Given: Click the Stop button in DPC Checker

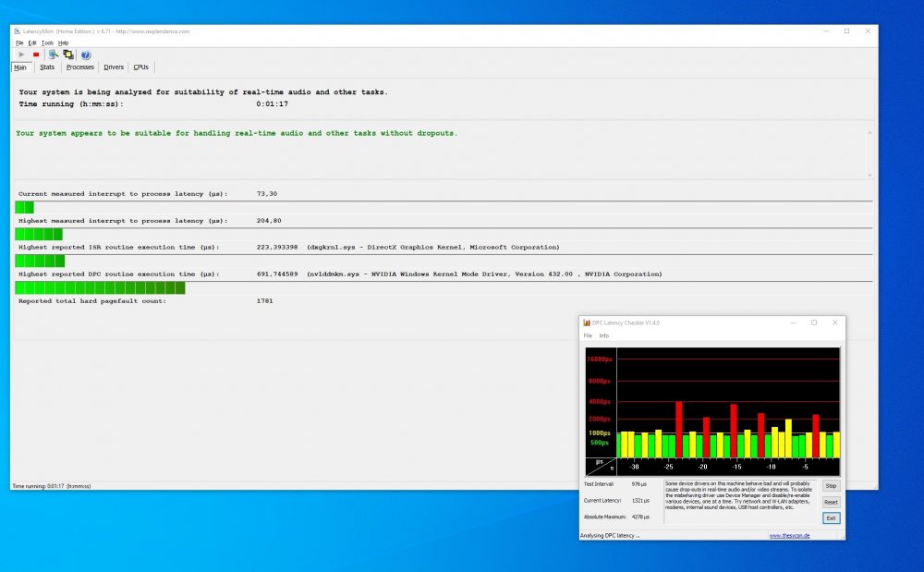Looking at the screenshot, I should pyautogui.click(x=831, y=486).
